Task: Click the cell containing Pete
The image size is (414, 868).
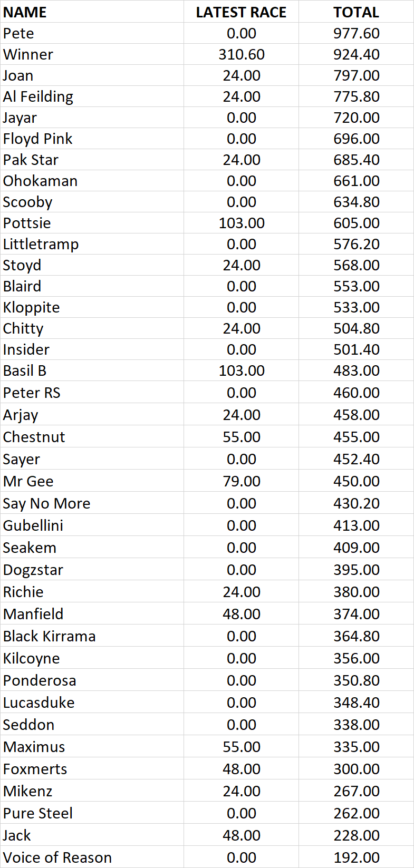Action: (x=92, y=33)
